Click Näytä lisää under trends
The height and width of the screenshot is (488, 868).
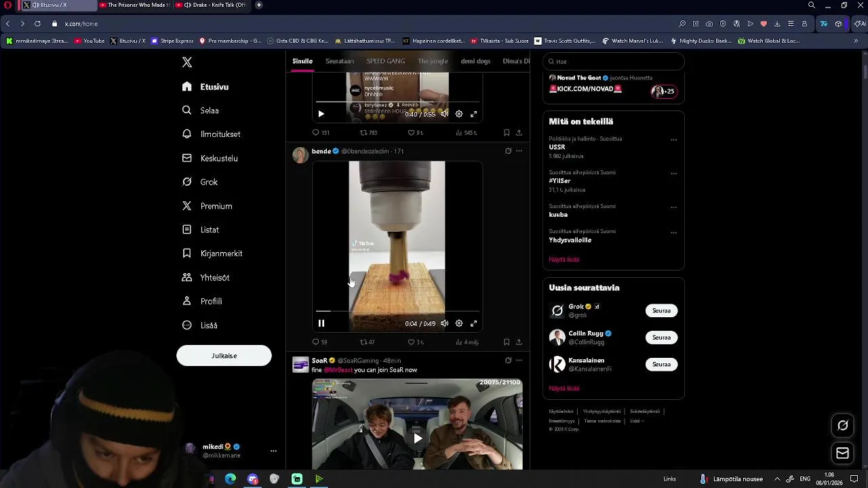(x=564, y=260)
